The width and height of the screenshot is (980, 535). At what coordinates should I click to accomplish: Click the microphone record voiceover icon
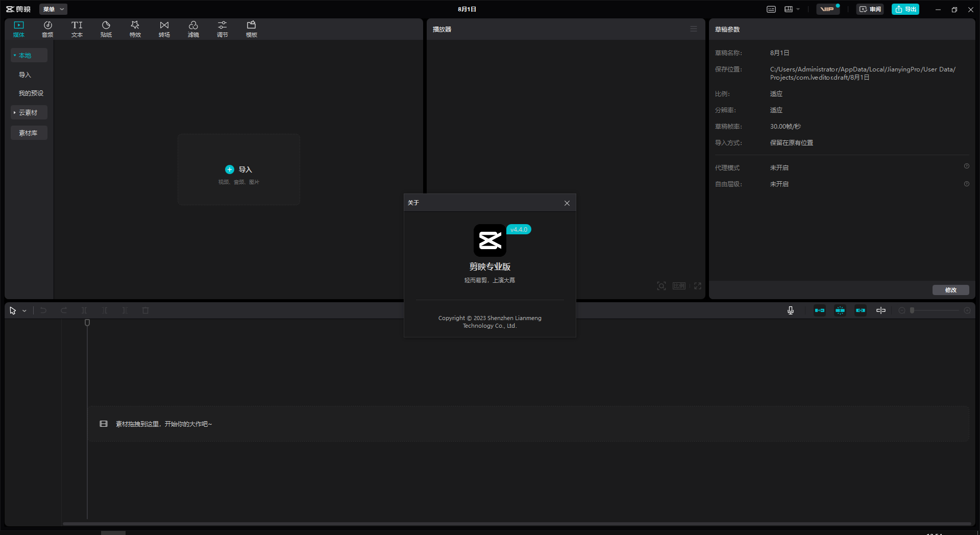pyautogui.click(x=791, y=310)
